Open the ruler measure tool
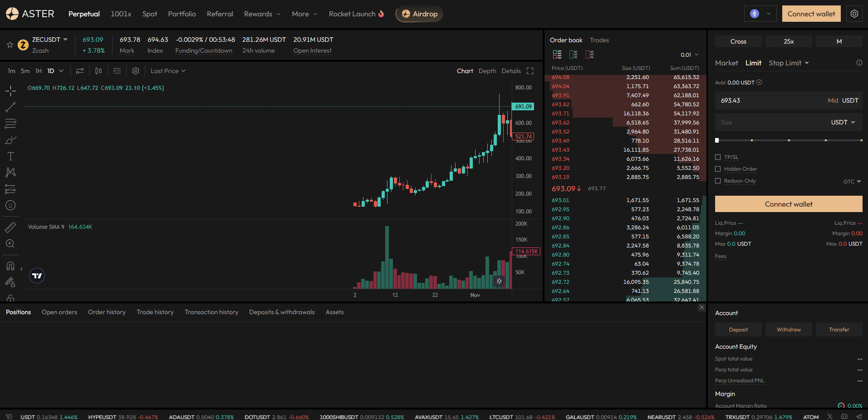This screenshot has width=868, height=420. (x=10, y=227)
